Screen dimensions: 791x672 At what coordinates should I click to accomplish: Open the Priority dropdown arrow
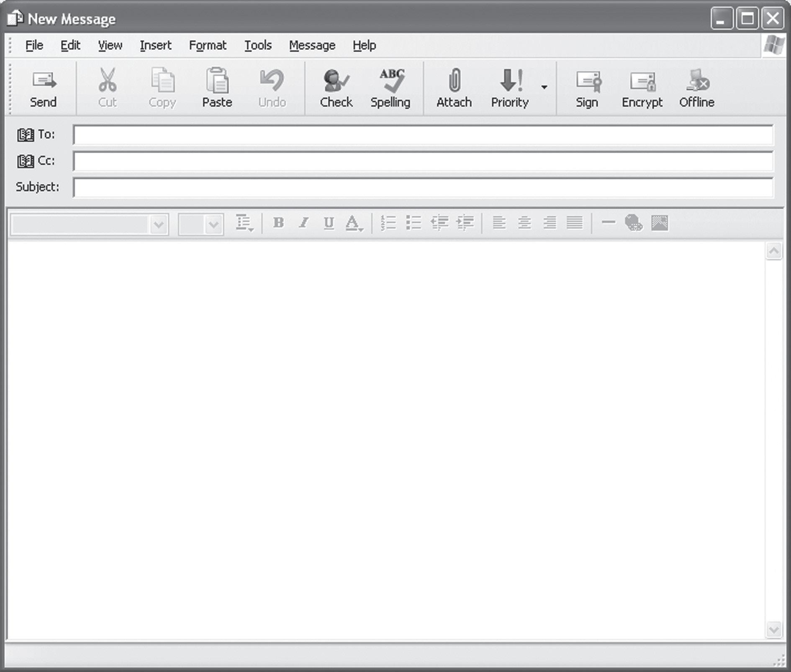[x=544, y=87]
